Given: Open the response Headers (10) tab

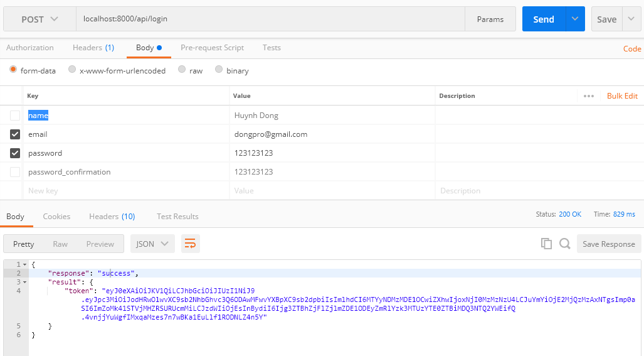Looking at the screenshot, I should click(112, 217).
